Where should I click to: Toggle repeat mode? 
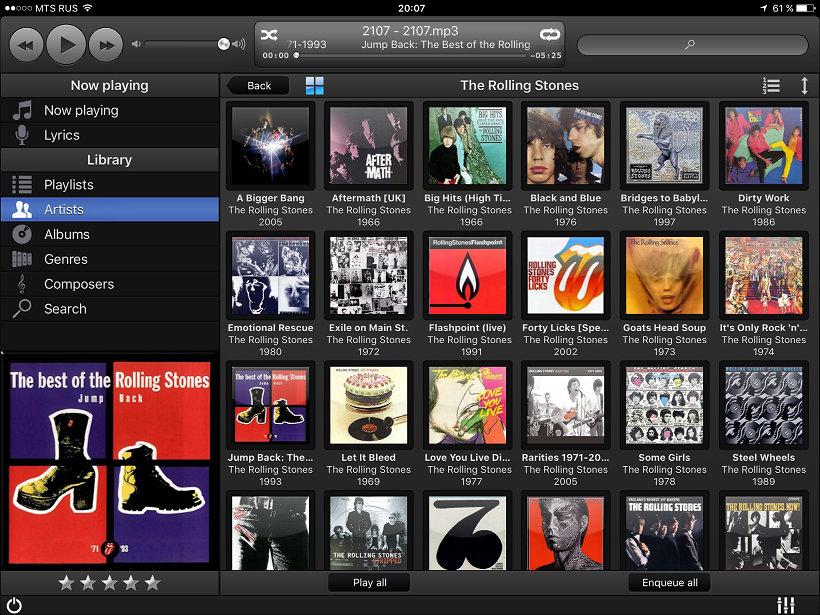(x=550, y=35)
